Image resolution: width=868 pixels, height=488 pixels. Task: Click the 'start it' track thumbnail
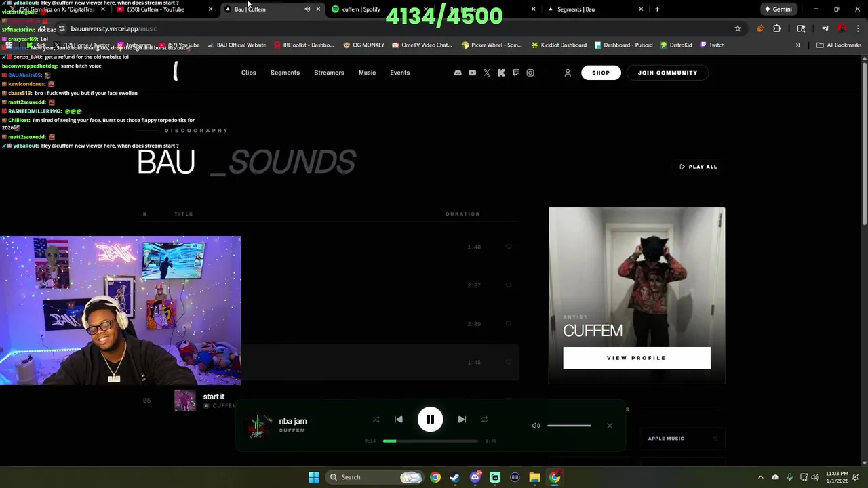pos(185,401)
